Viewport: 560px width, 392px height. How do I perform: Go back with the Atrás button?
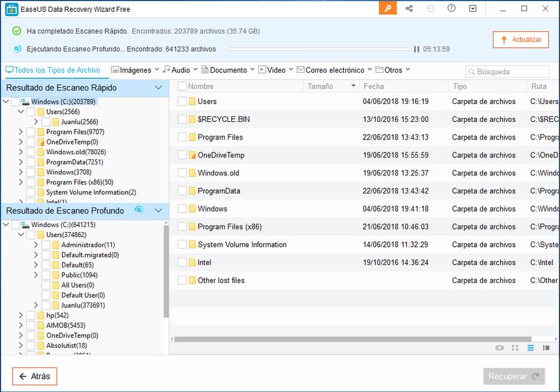pyautogui.click(x=35, y=376)
